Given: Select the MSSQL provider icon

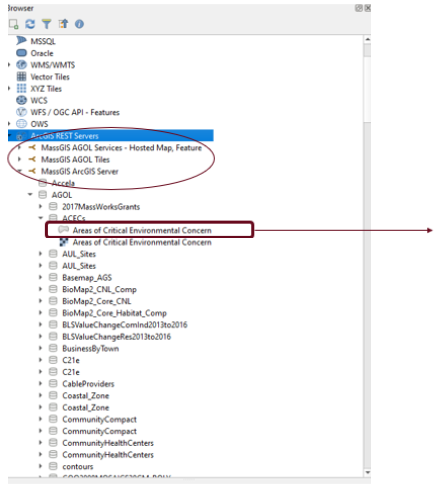Looking at the screenshot, I should pos(21,41).
